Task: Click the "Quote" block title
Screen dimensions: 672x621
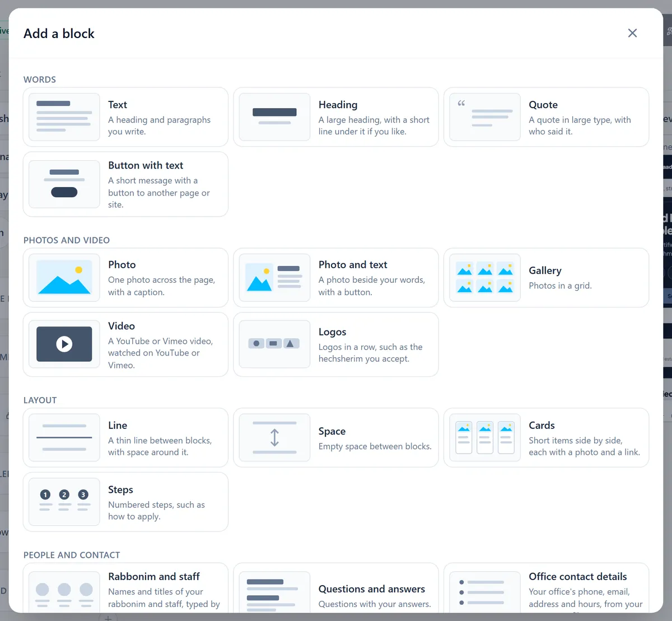Action: point(543,105)
